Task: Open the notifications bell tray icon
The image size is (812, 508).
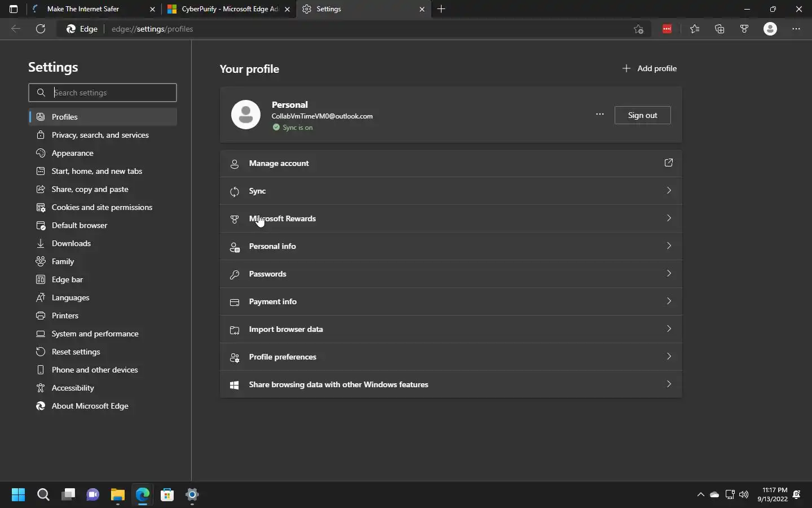Action: [797, 495]
